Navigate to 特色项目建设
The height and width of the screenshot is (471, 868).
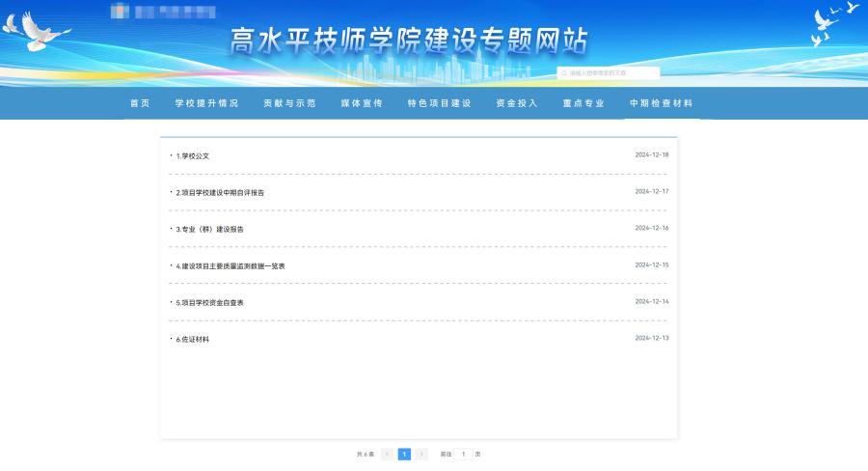439,103
